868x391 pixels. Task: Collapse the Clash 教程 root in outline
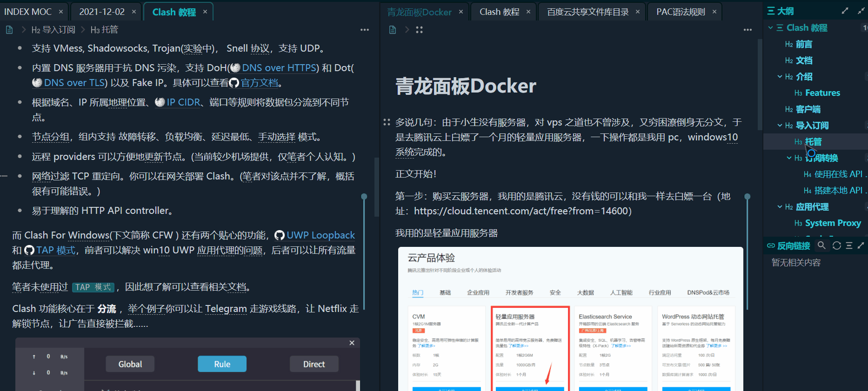pyautogui.click(x=771, y=28)
